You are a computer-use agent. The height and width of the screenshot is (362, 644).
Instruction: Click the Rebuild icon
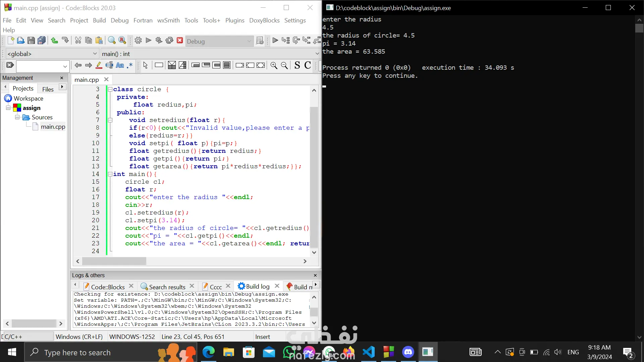(169, 41)
